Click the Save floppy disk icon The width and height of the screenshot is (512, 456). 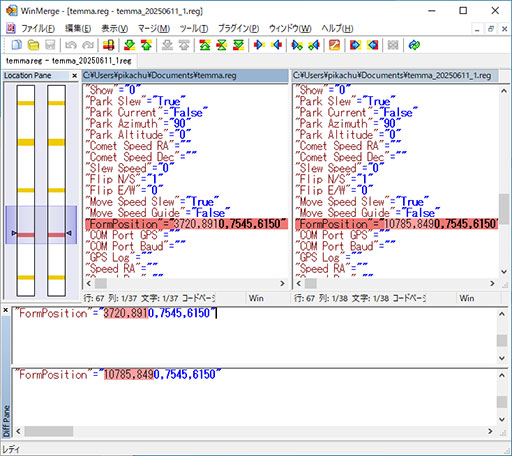click(50, 45)
